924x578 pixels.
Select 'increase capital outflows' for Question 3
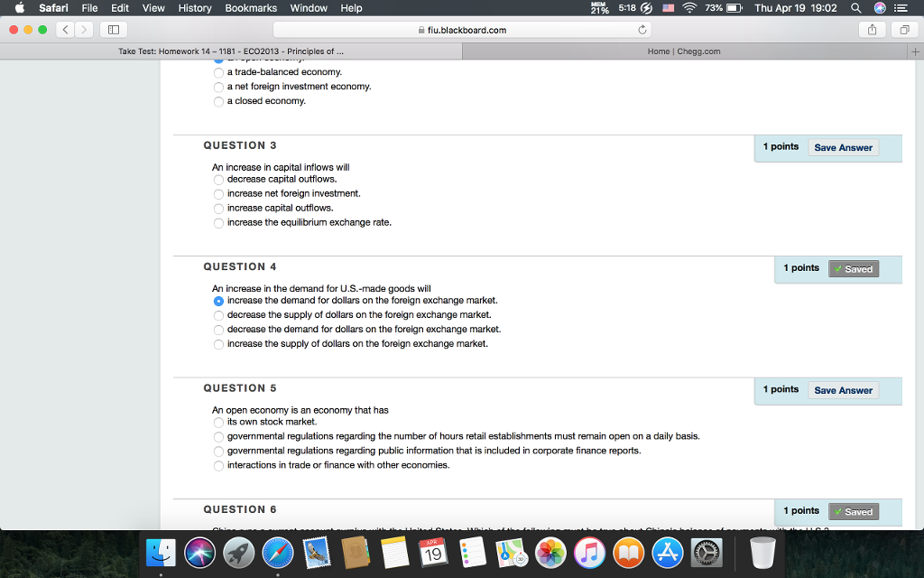[218, 208]
